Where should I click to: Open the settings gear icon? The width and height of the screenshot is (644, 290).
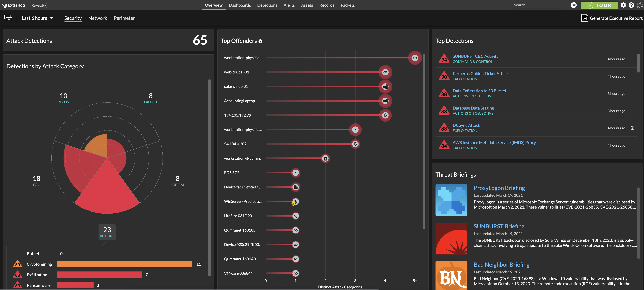[623, 5]
